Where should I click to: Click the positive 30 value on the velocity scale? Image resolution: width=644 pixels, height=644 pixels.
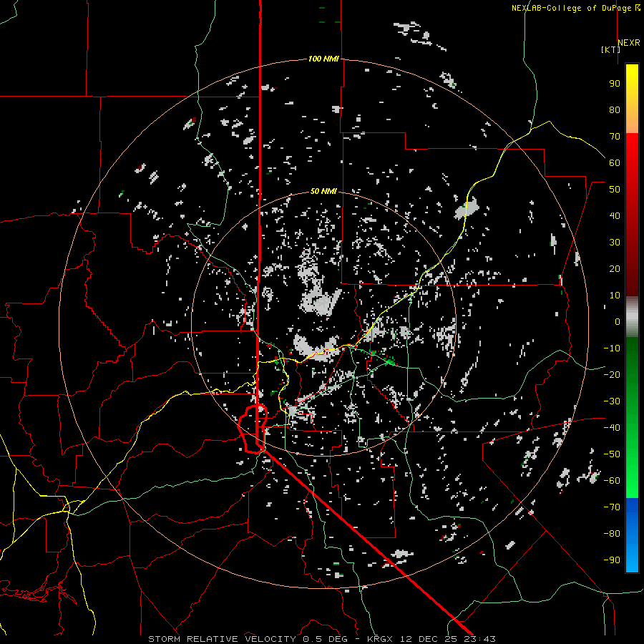615,243
